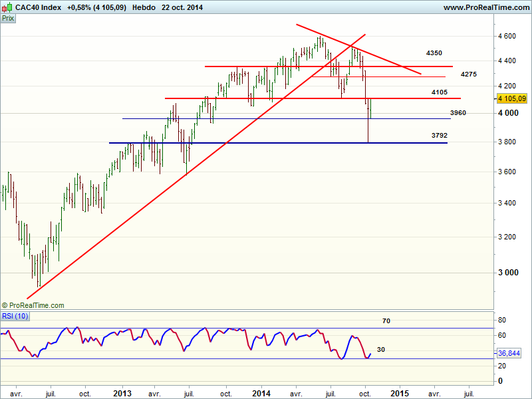Click the highlighted 4 105,09 price tag
The width and height of the screenshot is (532, 399).
(x=511, y=98)
